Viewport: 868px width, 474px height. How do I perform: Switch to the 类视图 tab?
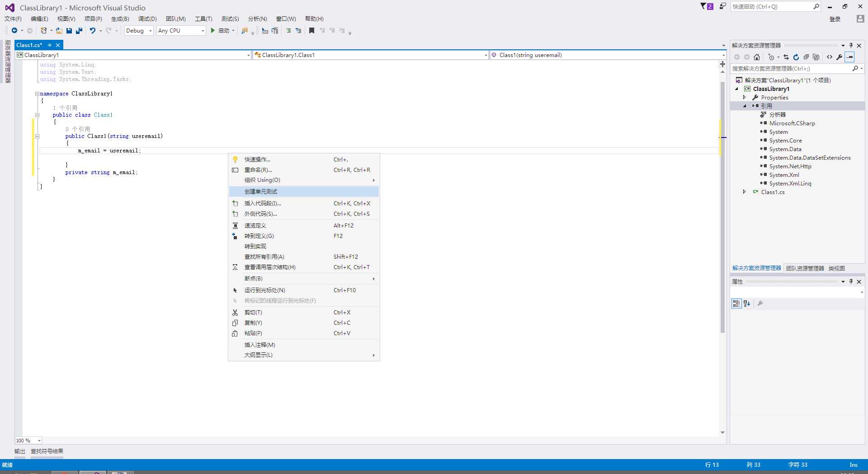coord(836,268)
